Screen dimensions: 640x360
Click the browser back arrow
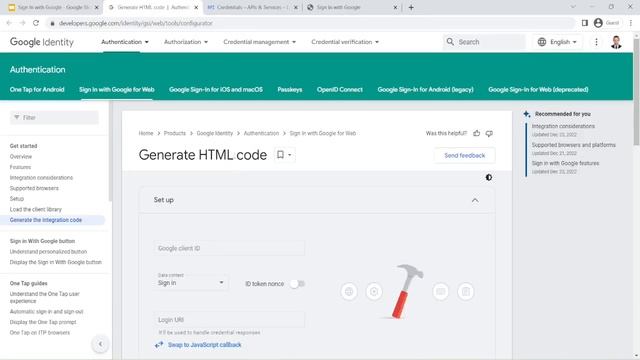tap(9, 23)
